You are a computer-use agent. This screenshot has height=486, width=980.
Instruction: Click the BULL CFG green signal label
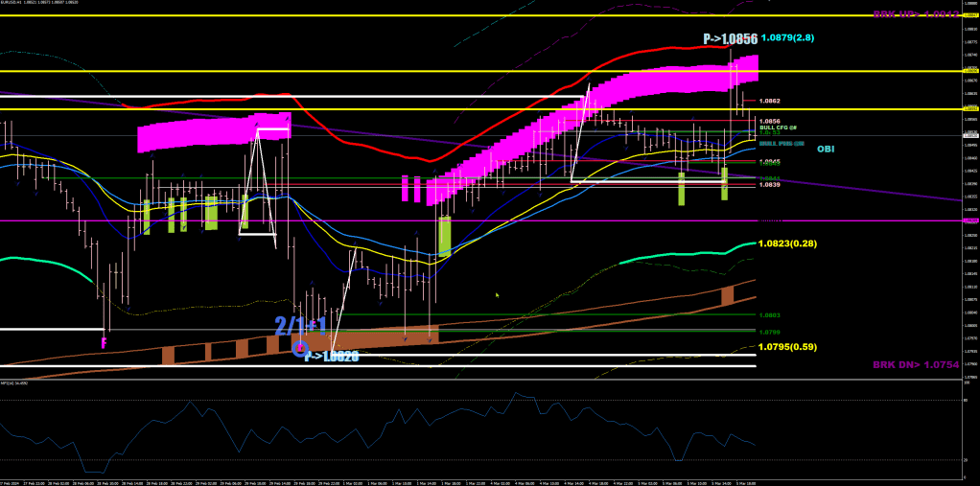tap(778, 127)
